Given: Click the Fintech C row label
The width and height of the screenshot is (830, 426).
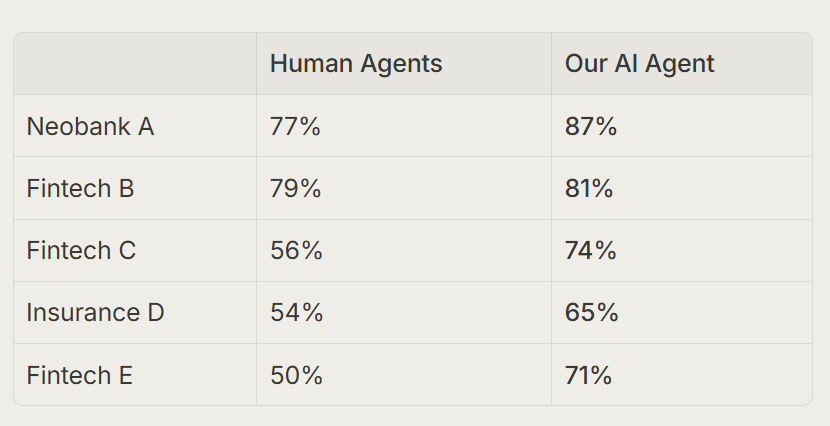Looking at the screenshot, I should click(81, 250).
